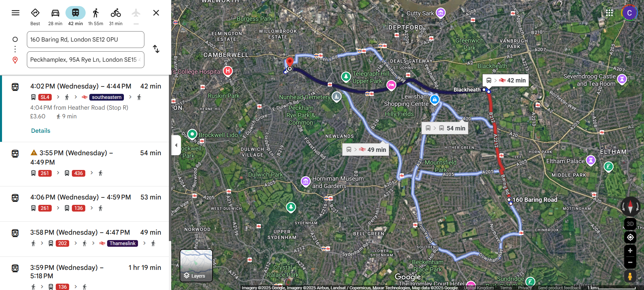Click Send product feedback link

click(x=559, y=288)
